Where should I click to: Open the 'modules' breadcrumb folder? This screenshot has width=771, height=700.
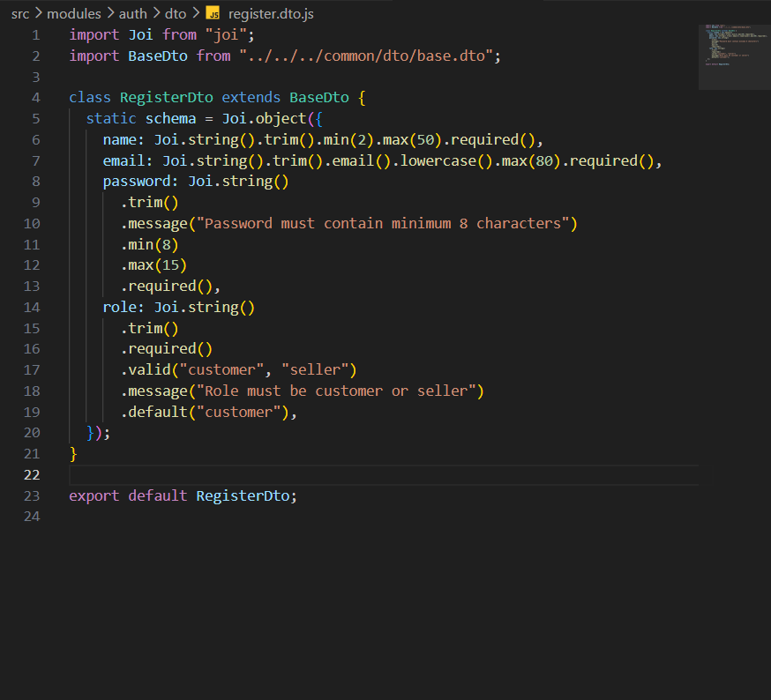tap(74, 14)
